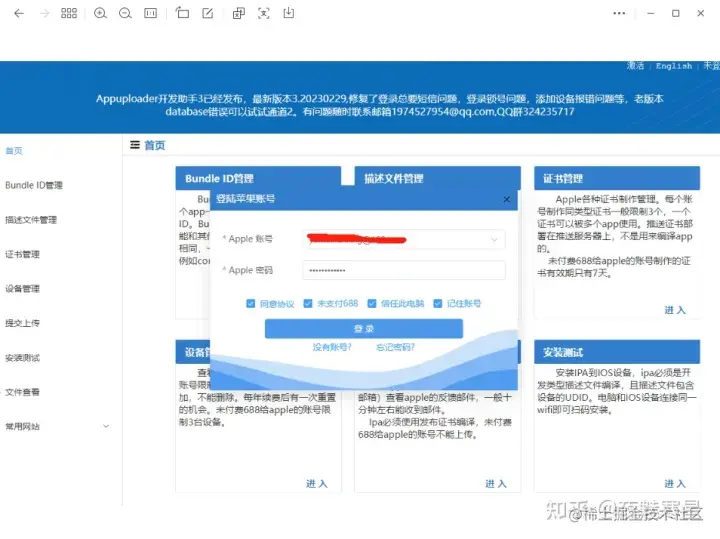
Task: Click the scan/translate image icon
Action: (264, 13)
